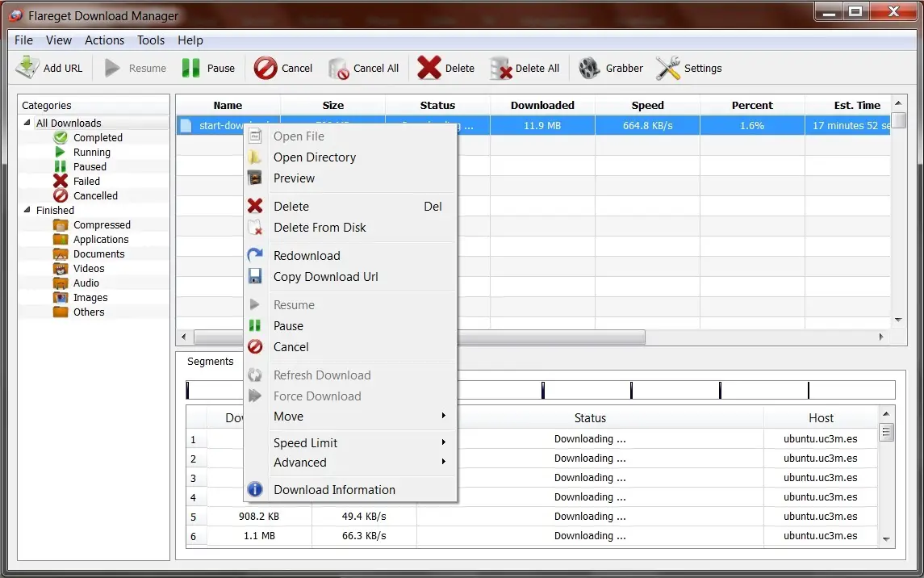Collapse the All Downloads tree node
This screenshot has height=578, width=924.
(x=27, y=123)
